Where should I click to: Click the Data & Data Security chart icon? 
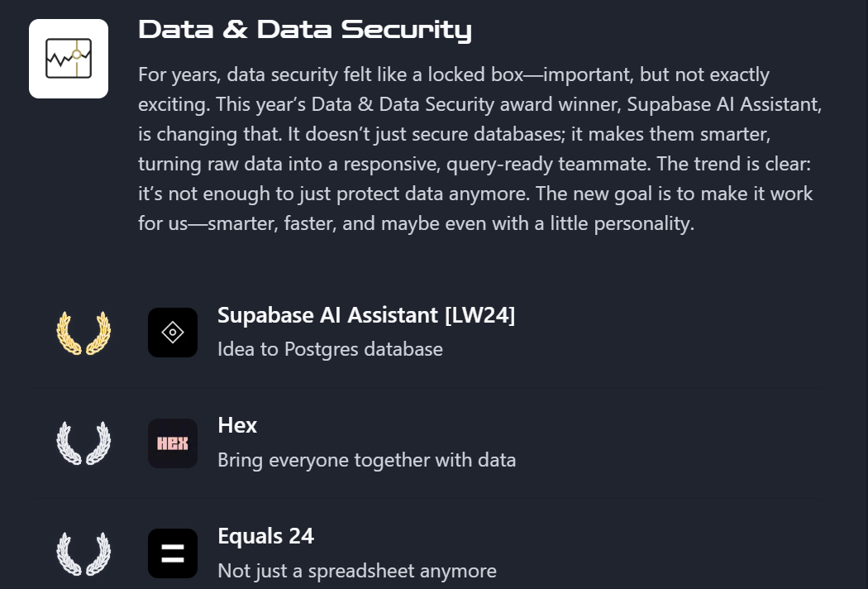(69, 59)
